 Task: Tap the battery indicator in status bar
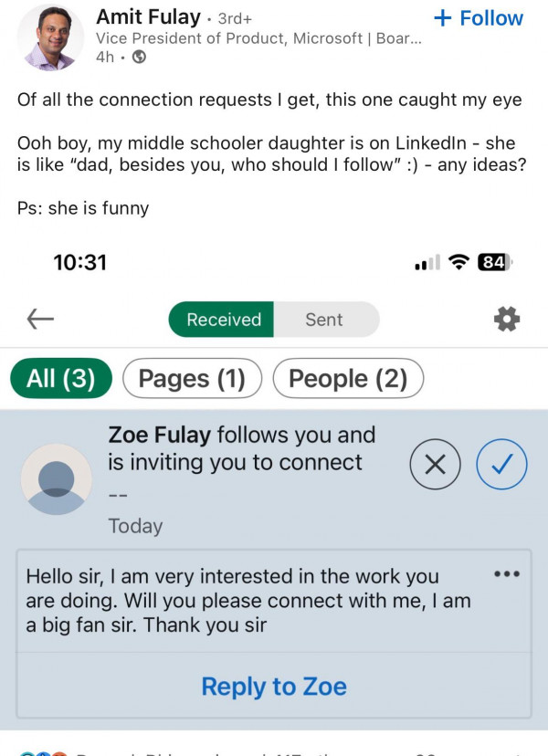pos(494,262)
